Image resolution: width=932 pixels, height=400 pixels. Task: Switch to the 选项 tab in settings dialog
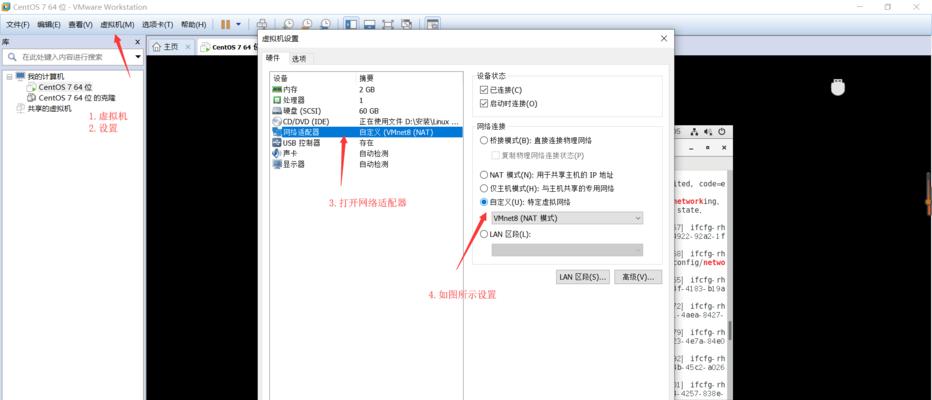[x=299, y=59]
